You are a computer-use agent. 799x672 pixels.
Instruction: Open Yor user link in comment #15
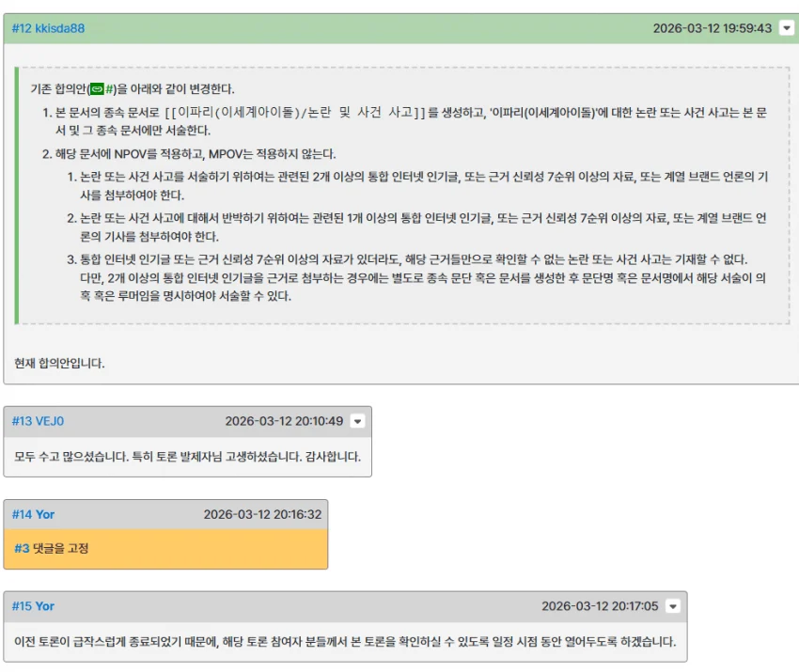(45, 606)
